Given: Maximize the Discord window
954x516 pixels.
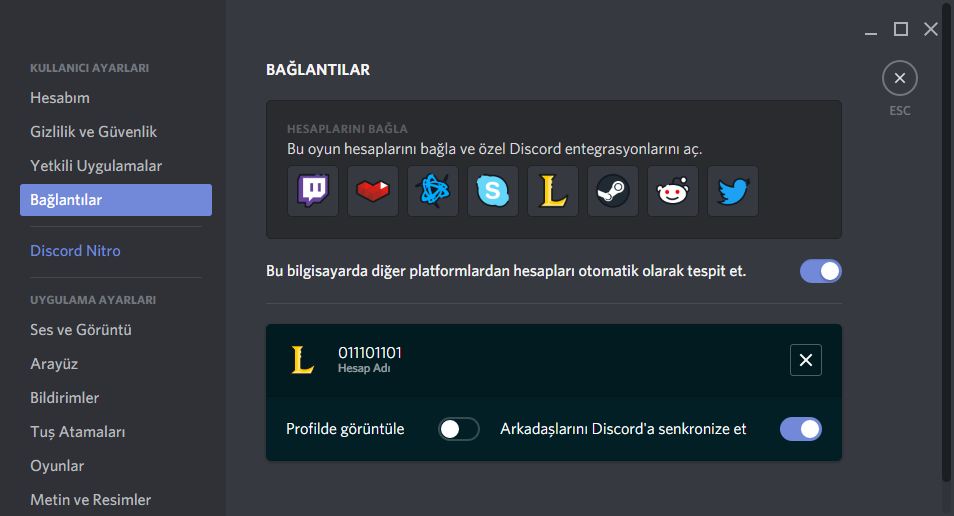Looking at the screenshot, I should coord(900,29).
